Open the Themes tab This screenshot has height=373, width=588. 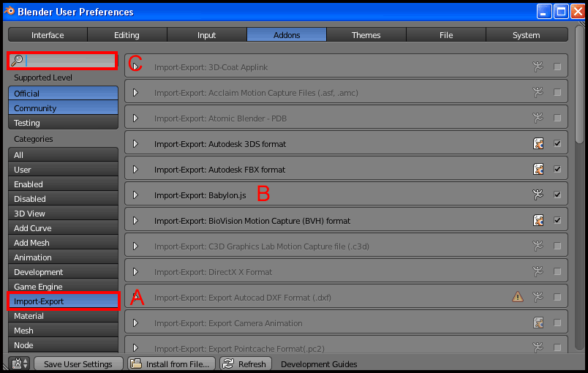click(366, 35)
